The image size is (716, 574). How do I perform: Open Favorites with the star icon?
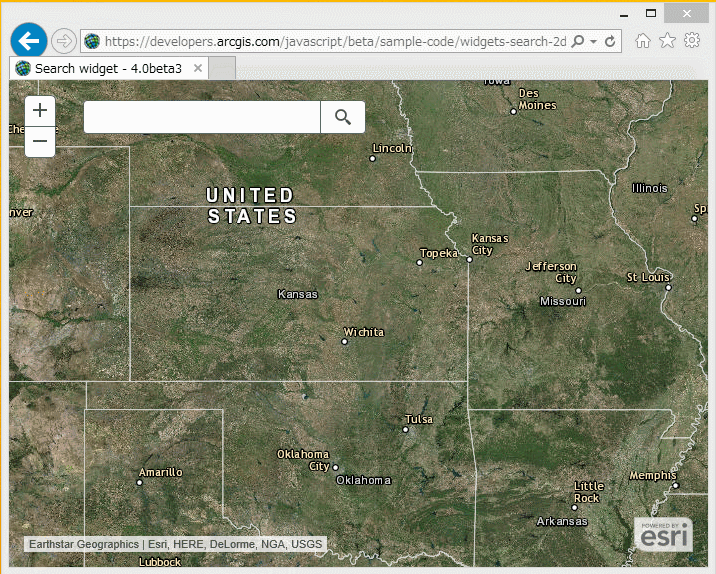667,41
